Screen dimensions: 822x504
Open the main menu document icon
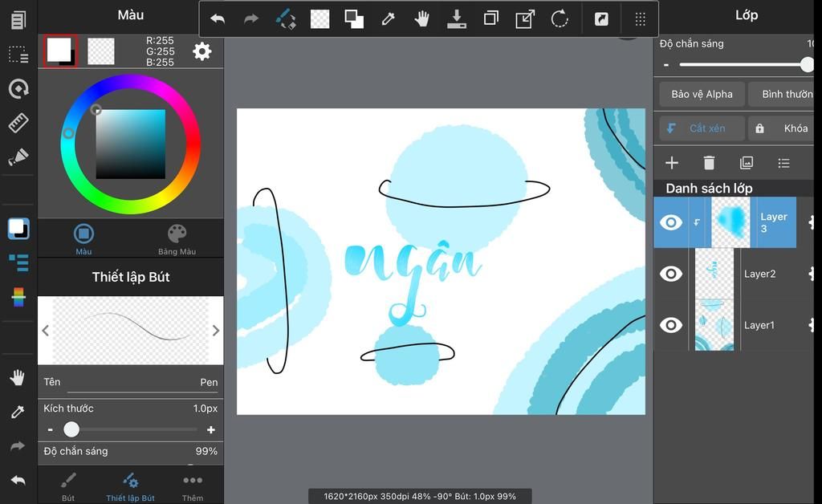tap(18, 20)
